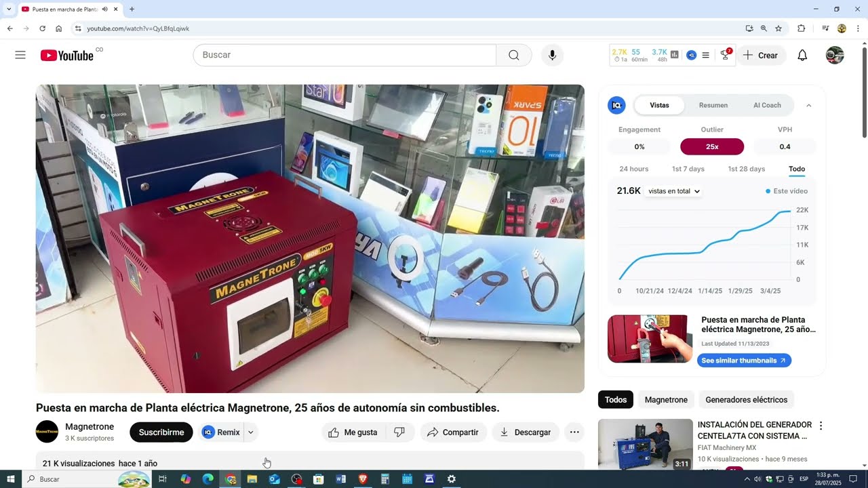
Task: Select the 1st 7 days range tab
Action: click(688, 169)
